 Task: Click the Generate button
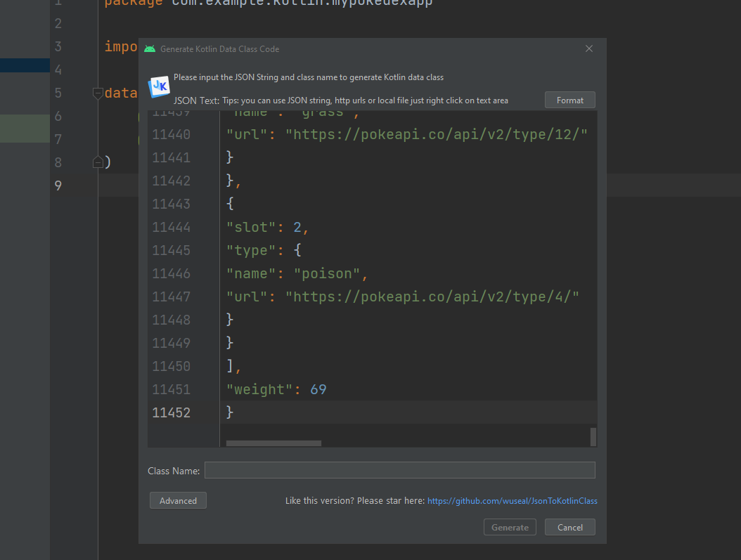[510, 527]
